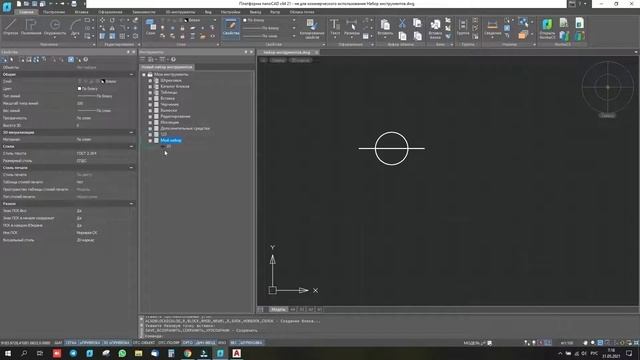Collapse the Стиль печати properties section
This screenshot has width=640, height=360.
pyautogui.click(x=131, y=167)
